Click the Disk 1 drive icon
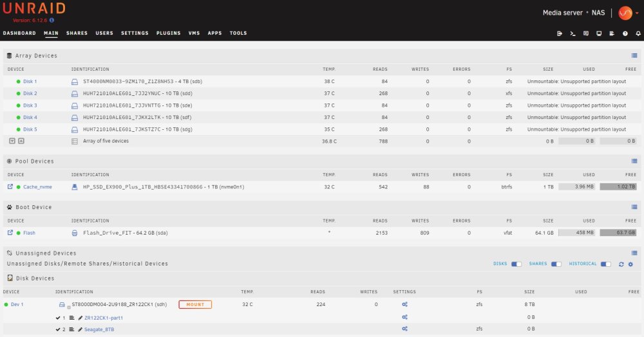The height and width of the screenshot is (337, 644). (75, 82)
